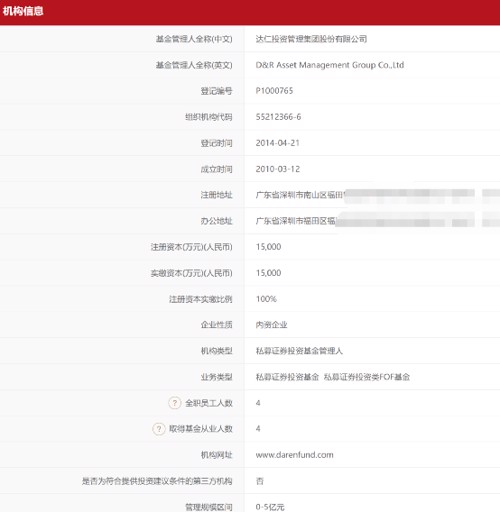Click the registration date 2014-04-21
Screen dimensions: 500x512
[278, 143]
